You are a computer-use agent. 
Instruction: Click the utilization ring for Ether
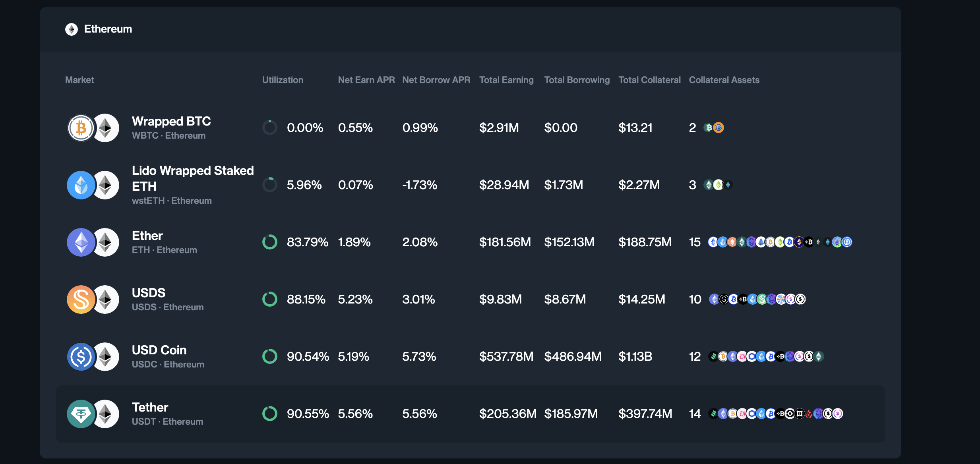click(x=270, y=242)
